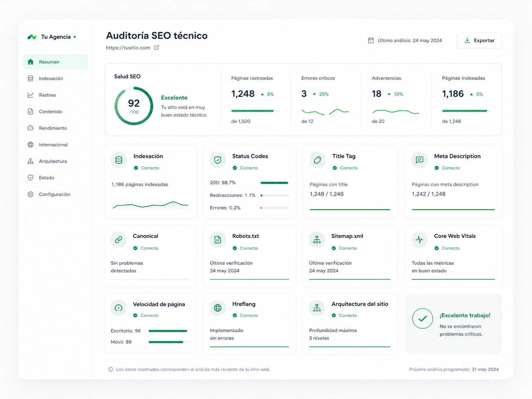Click the 1,248 páginas rastreadas value
Image resolution: width=532 pixels, height=399 pixels.
click(243, 94)
